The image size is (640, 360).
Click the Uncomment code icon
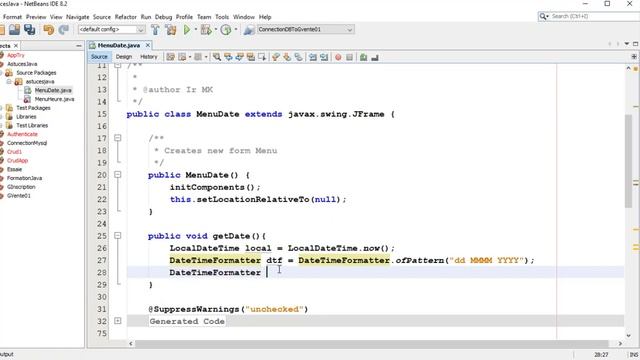coord(375,57)
